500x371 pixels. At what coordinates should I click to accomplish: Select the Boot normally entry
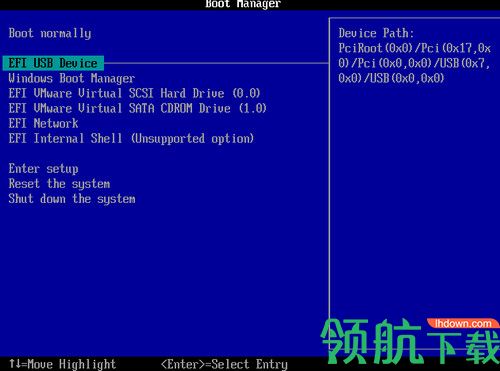[x=50, y=33]
